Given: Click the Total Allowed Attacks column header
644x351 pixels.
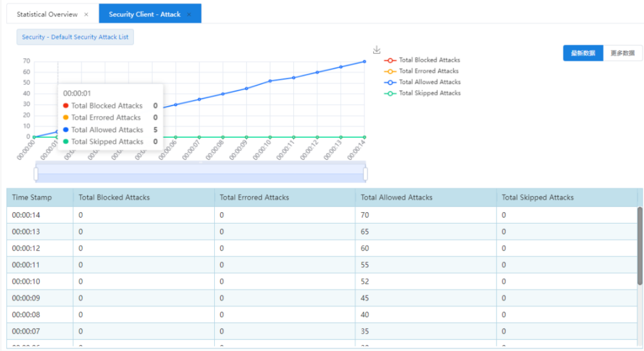Looking at the screenshot, I should point(397,197).
